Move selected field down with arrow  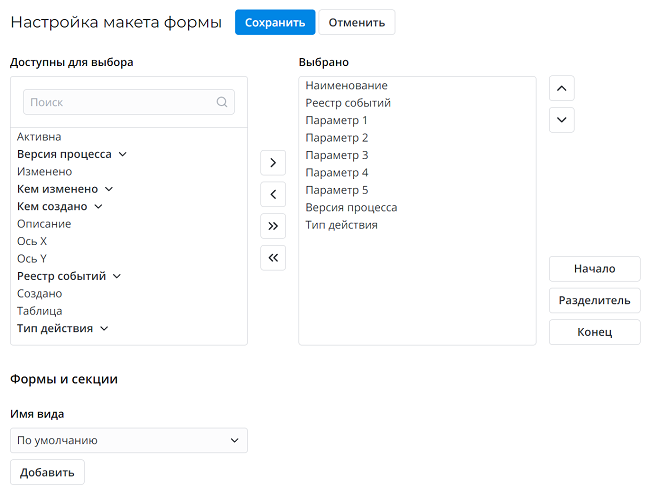tap(562, 120)
